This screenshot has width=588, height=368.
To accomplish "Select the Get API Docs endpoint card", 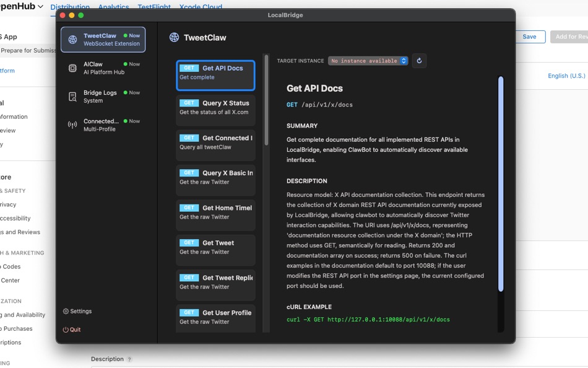I will tap(215, 76).
